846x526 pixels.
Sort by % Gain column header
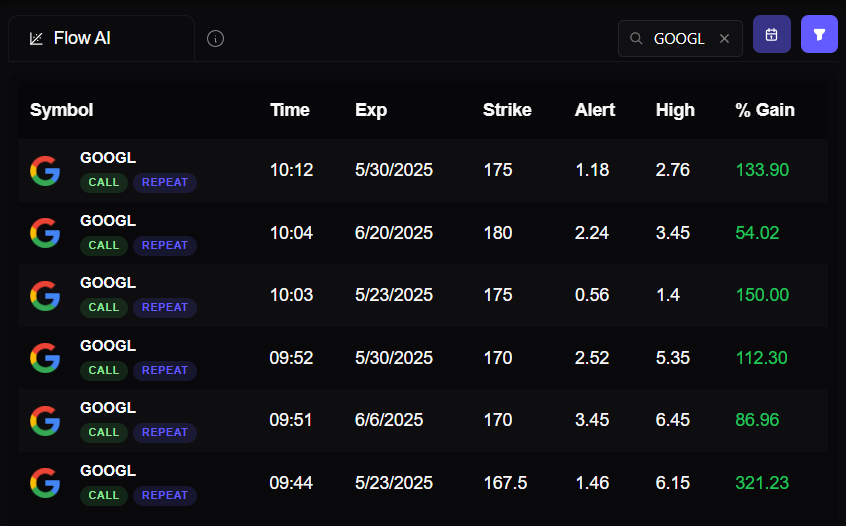[x=765, y=110]
